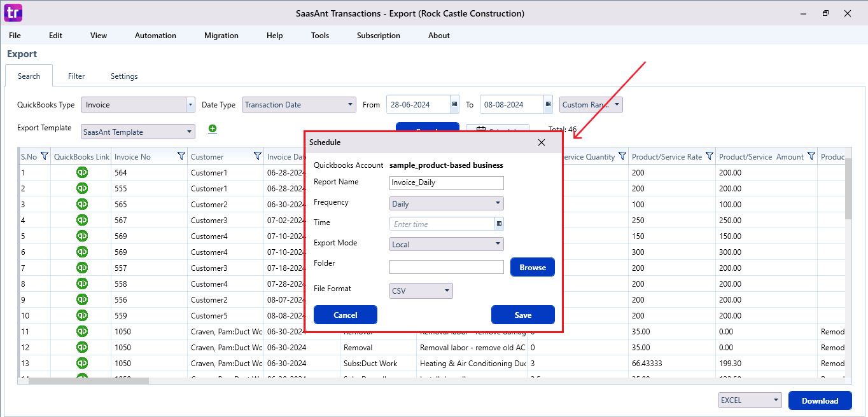
Task: Click the From date field 28-06-2024
Action: 418,104
